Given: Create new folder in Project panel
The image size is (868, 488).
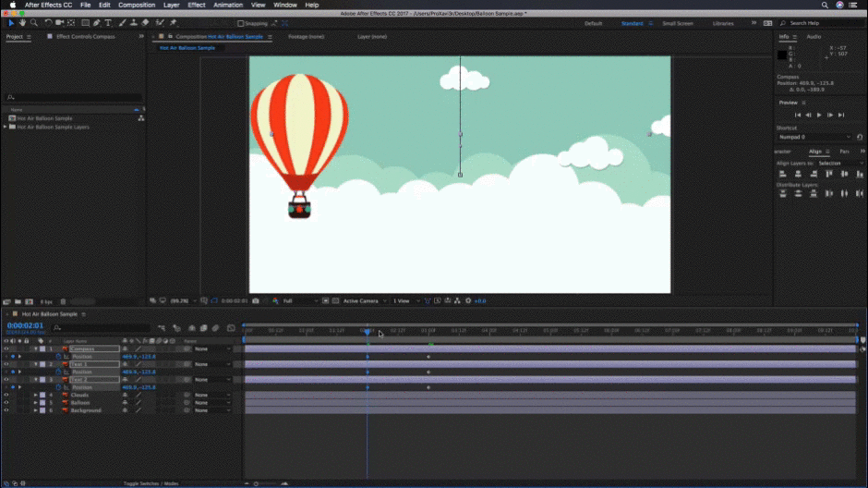Looking at the screenshot, I should (x=18, y=302).
